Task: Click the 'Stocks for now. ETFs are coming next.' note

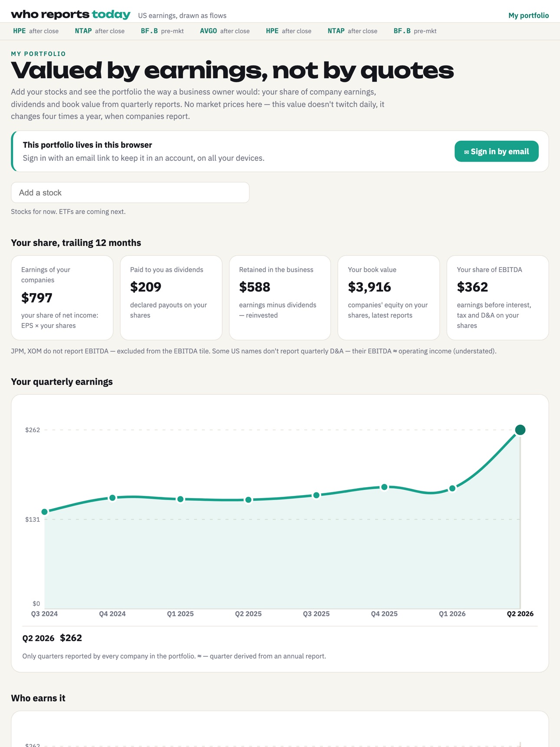Action: click(x=68, y=212)
